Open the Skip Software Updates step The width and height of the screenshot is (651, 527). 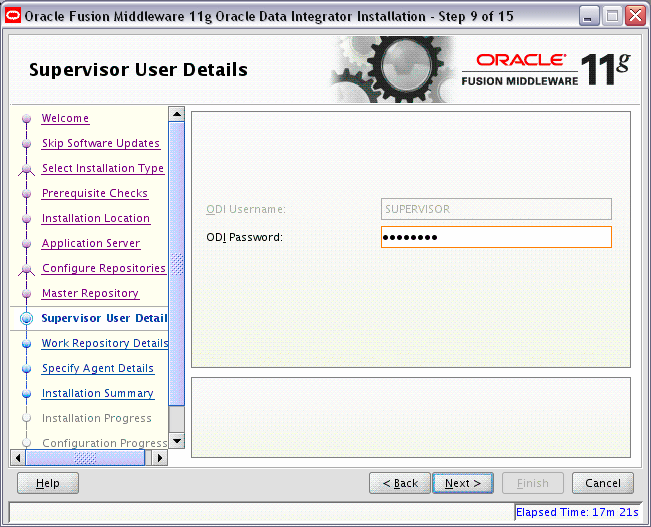101,143
